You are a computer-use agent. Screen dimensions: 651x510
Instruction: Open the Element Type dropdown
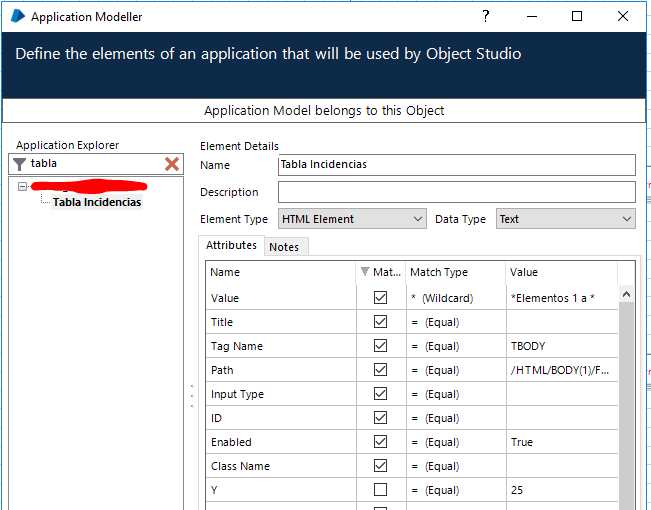point(353,219)
